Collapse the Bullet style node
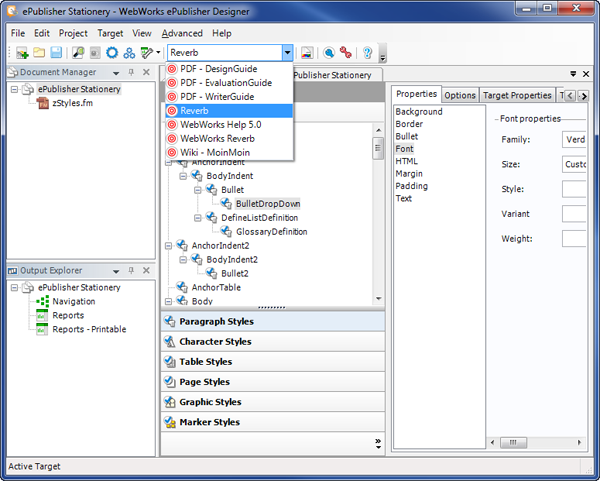The height and width of the screenshot is (481, 600). 197,190
